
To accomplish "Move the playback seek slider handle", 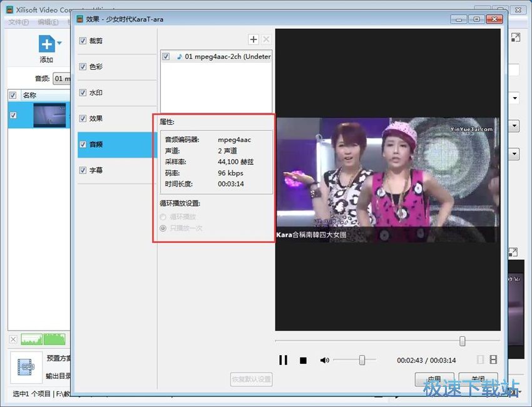I will (462, 341).
